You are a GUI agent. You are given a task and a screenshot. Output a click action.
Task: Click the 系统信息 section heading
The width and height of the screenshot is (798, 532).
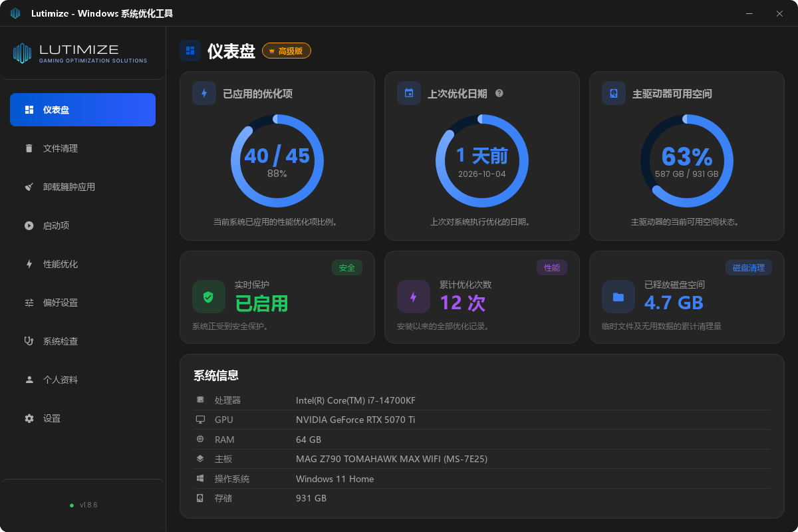216,375
